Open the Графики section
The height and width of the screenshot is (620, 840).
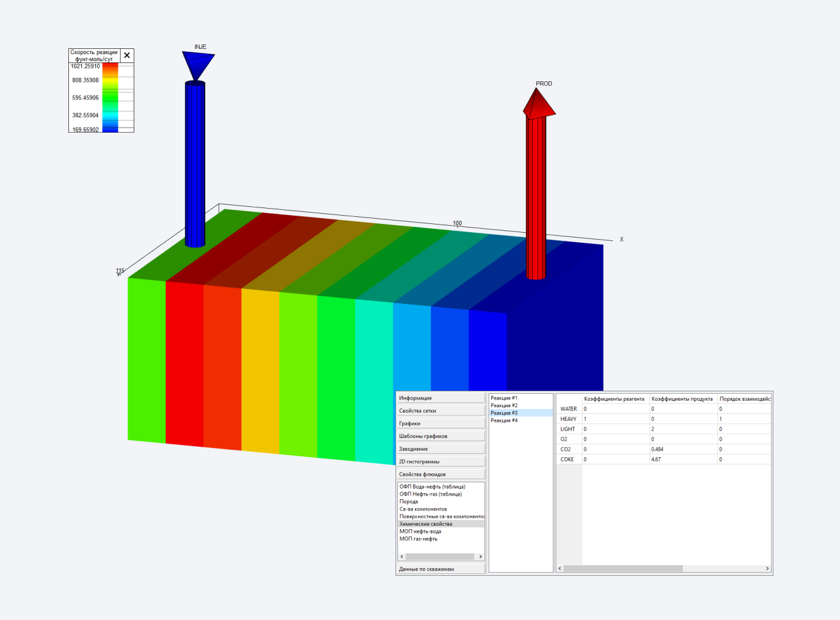pyautogui.click(x=441, y=423)
